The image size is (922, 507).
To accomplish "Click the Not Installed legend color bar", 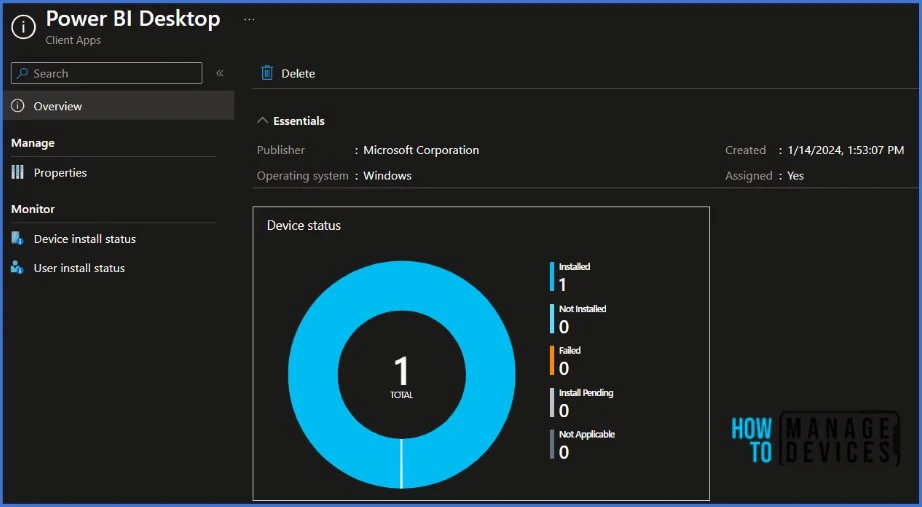I will tap(552, 318).
